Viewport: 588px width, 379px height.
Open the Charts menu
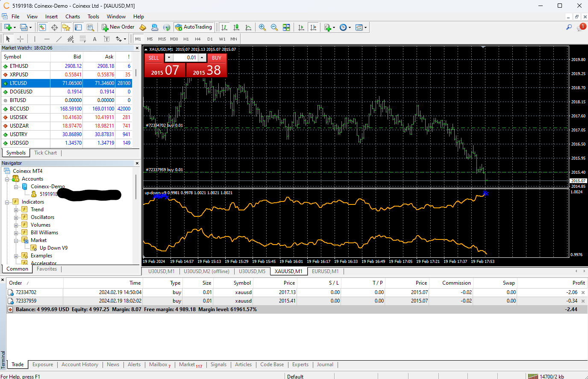point(72,17)
